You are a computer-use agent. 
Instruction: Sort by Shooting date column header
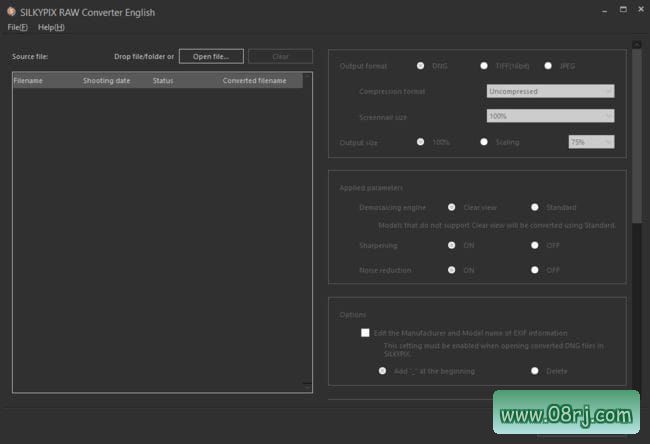tap(107, 80)
